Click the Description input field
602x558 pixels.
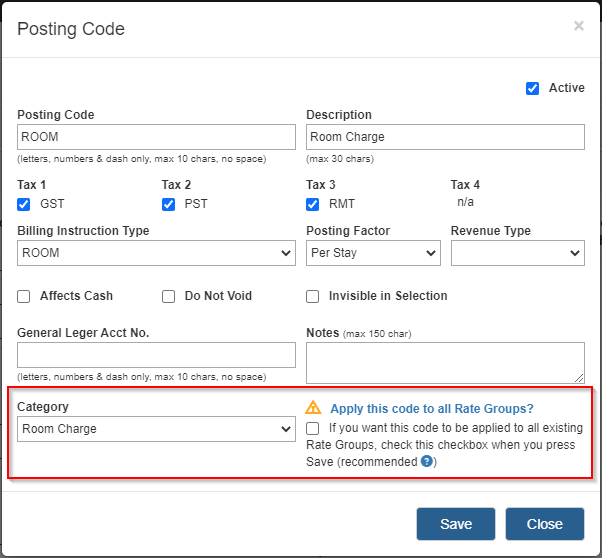(445, 137)
